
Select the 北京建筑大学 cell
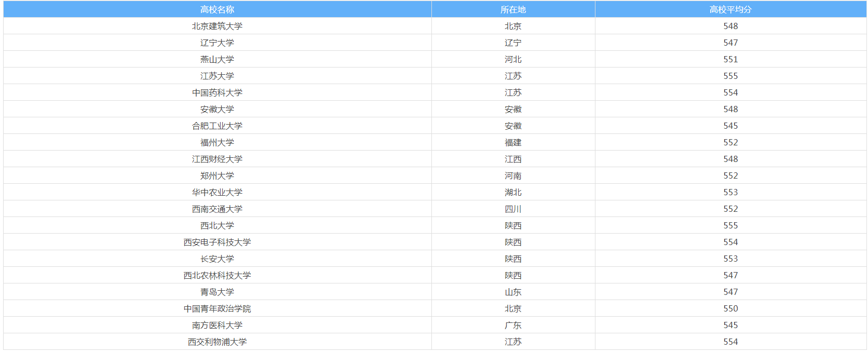217,26
